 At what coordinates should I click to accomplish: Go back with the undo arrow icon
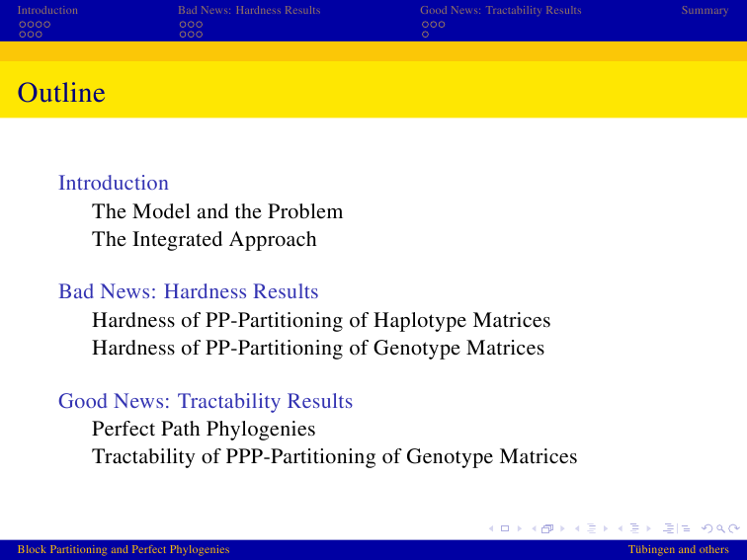tap(707, 528)
